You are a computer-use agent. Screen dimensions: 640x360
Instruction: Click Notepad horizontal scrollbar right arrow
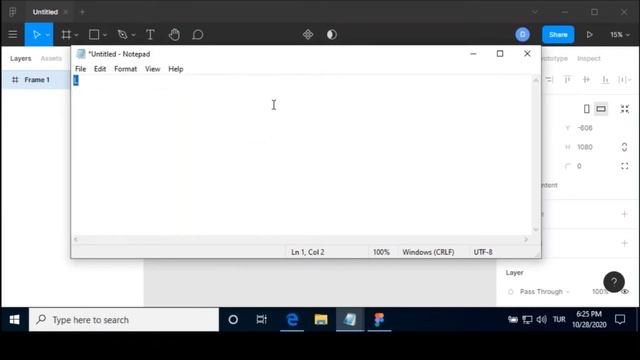pyautogui.click(x=526, y=240)
